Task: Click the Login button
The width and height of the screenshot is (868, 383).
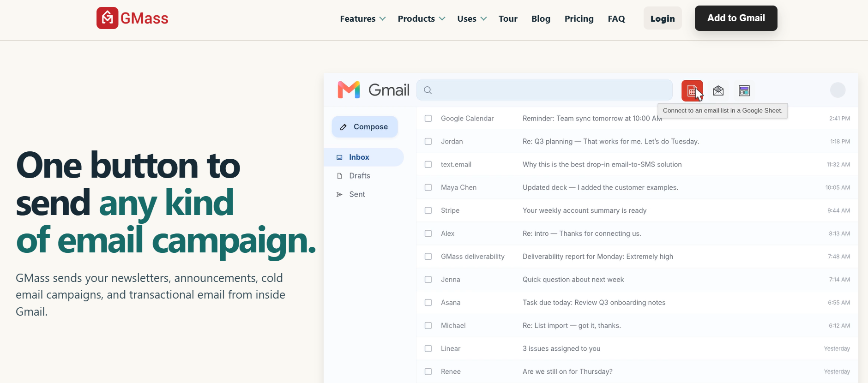Action: point(663,18)
